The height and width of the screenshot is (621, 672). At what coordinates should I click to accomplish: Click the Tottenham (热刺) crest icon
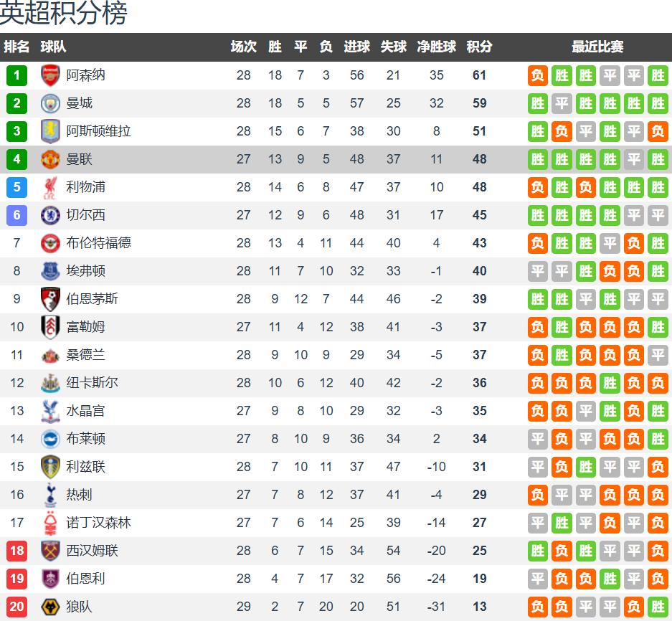coord(50,495)
